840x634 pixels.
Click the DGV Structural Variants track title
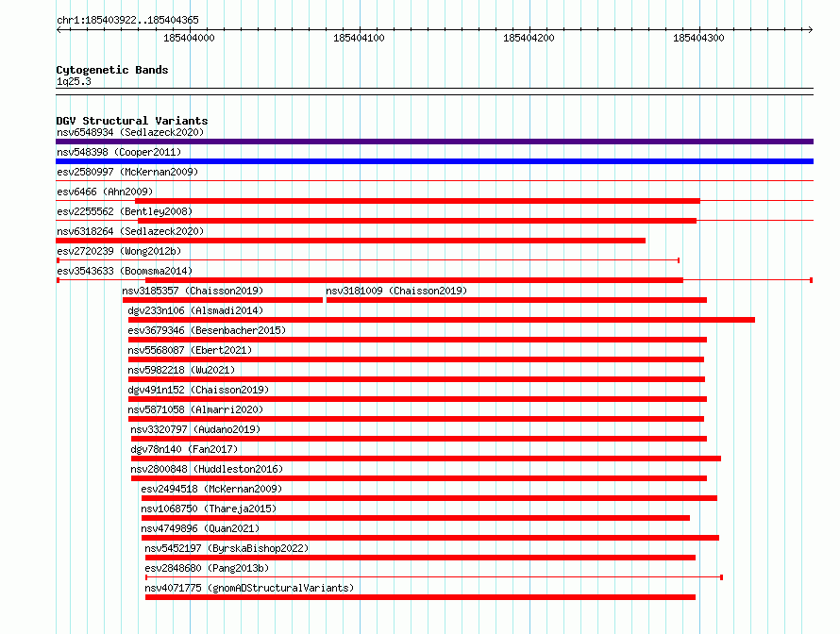click(x=132, y=121)
